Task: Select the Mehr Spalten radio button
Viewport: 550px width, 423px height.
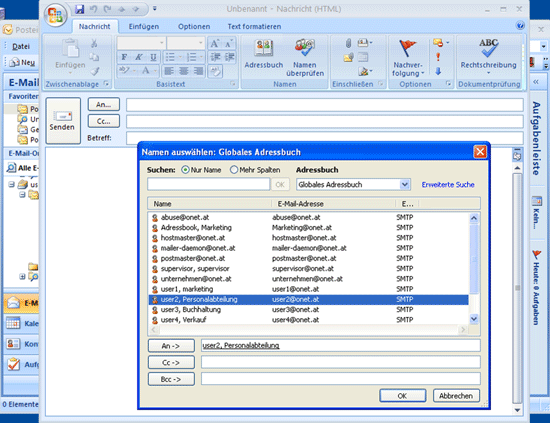Action: [x=234, y=170]
